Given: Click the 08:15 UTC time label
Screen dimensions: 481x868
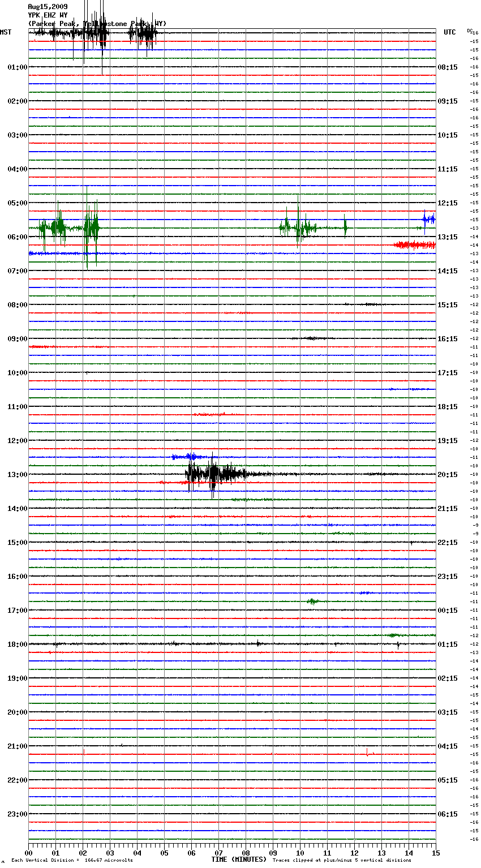Looking at the screenshot, I should coord(448,67).
